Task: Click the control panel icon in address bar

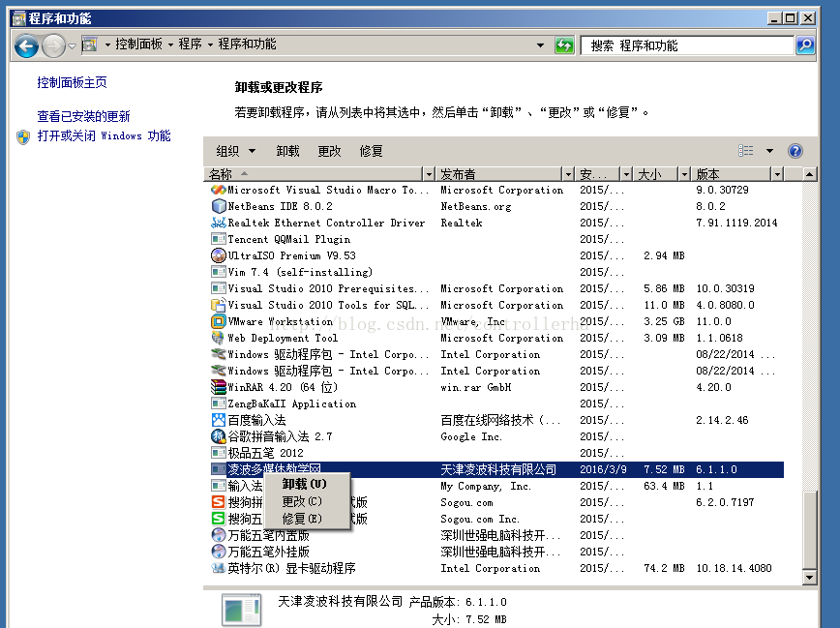Action: click(x=89, y=45)
